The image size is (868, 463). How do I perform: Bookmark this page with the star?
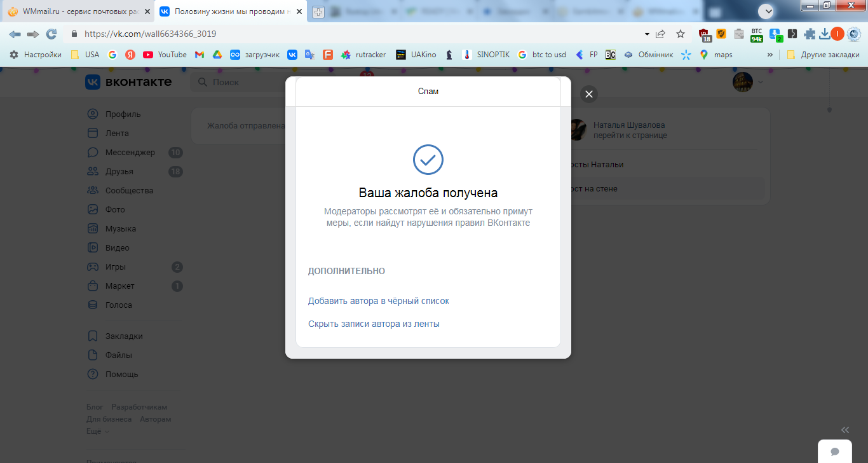tap(681, 34)
